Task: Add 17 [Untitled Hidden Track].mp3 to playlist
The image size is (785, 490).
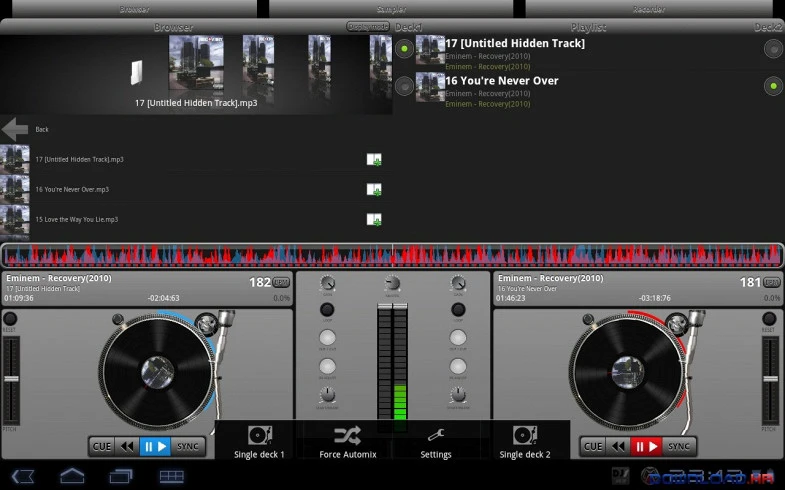Action: coord(373,160)
